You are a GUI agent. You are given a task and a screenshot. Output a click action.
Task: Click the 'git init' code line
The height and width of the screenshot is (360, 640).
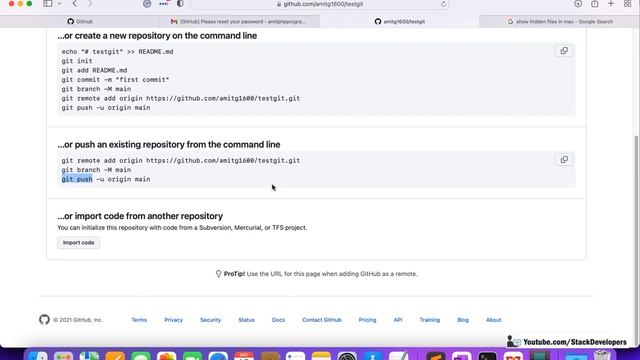[77, 61]
